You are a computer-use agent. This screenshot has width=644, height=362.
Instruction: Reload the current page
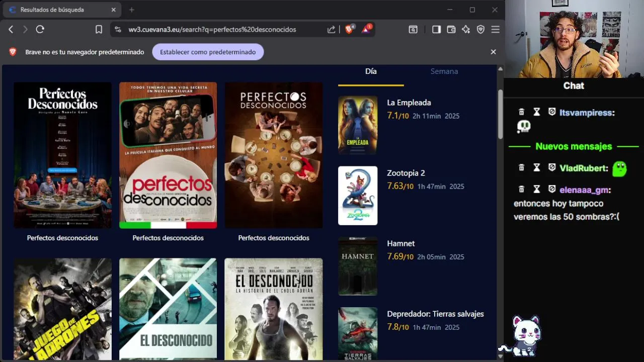point(40,30)
